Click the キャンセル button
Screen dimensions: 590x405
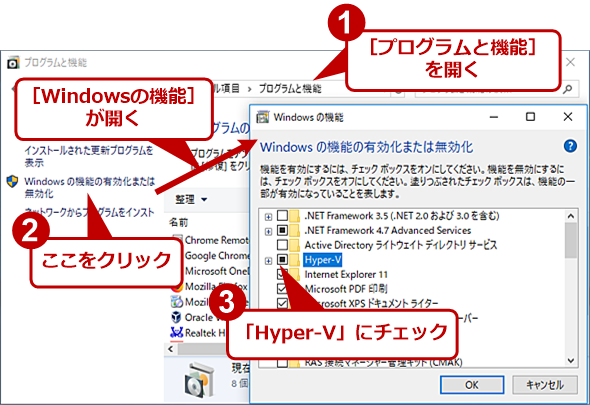pos(545,385)
